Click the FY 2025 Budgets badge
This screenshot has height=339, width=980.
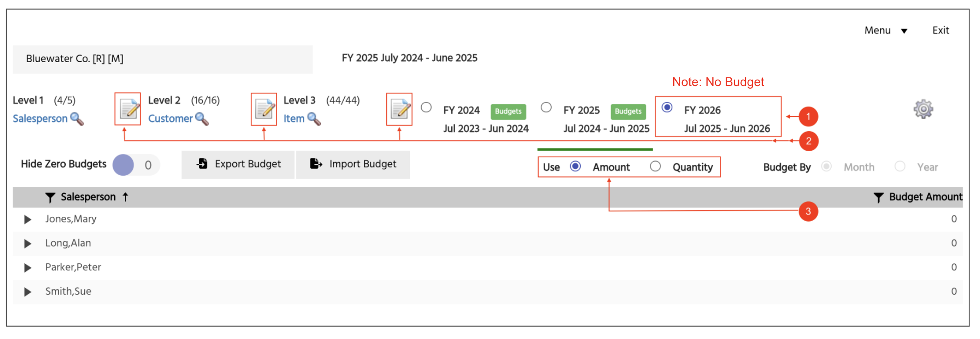[x=628, y=111]
